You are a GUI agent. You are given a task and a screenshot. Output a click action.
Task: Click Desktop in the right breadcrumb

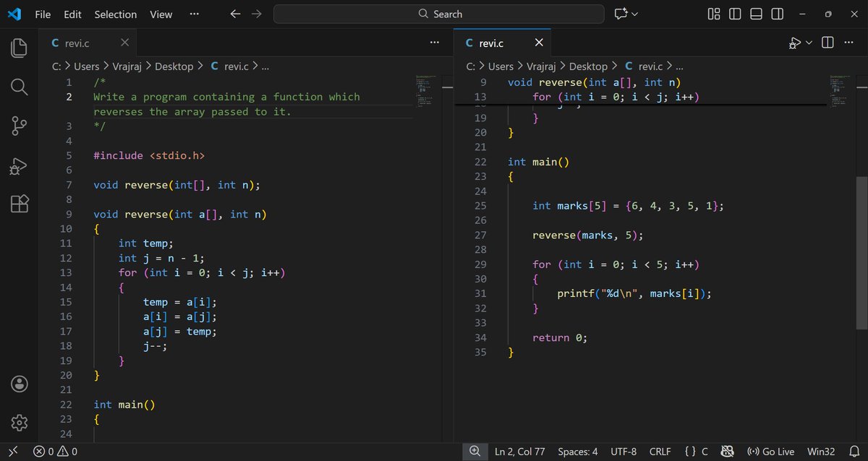(x=588, y=66)
